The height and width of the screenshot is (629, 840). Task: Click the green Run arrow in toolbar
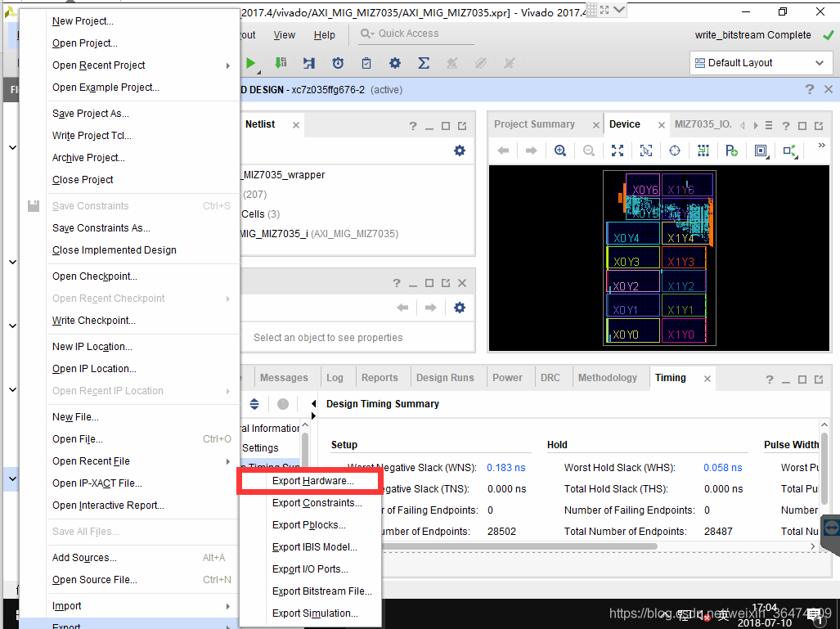(251, 63)
